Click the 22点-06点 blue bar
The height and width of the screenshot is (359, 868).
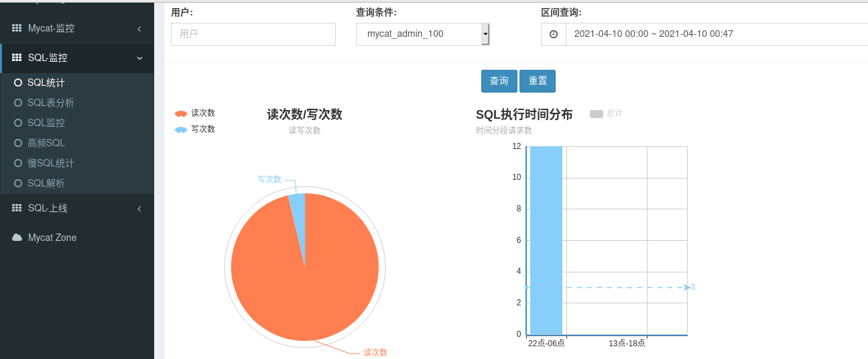(x=546, y=240)
